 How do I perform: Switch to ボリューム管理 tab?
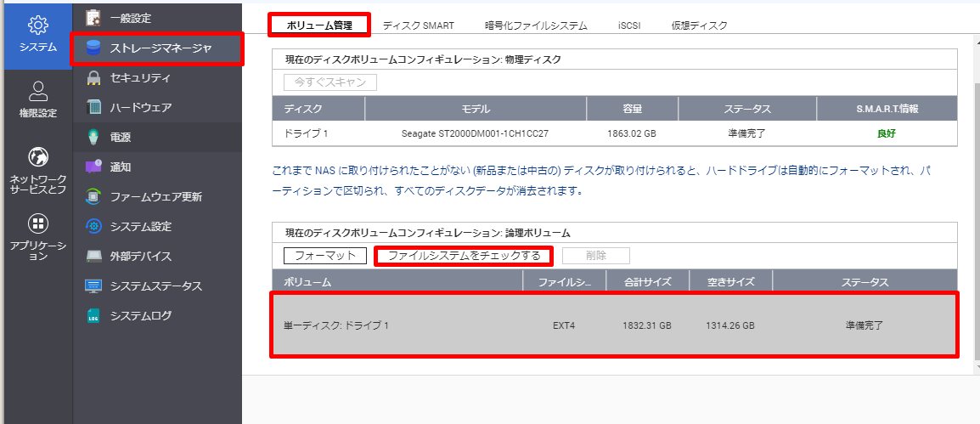(x=319, y=25)
